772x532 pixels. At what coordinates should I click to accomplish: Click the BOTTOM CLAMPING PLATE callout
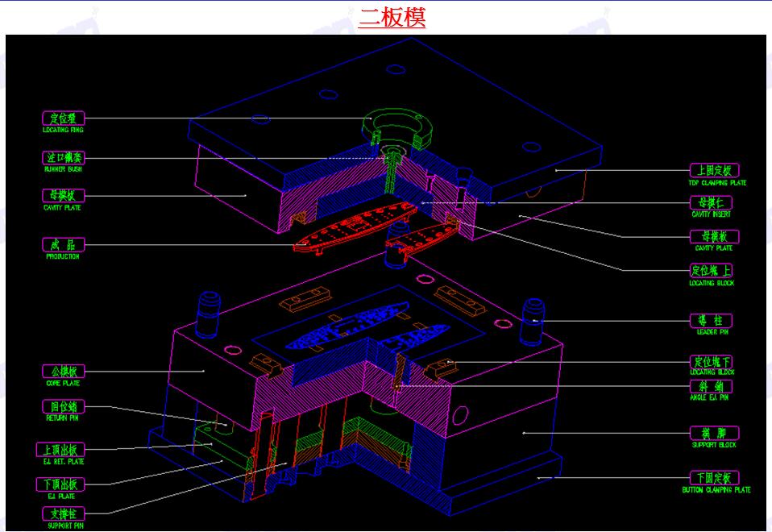[x=716, y=477]
